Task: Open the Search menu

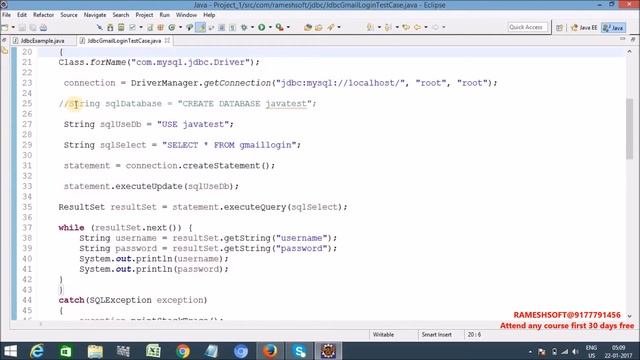Action: 121,15
